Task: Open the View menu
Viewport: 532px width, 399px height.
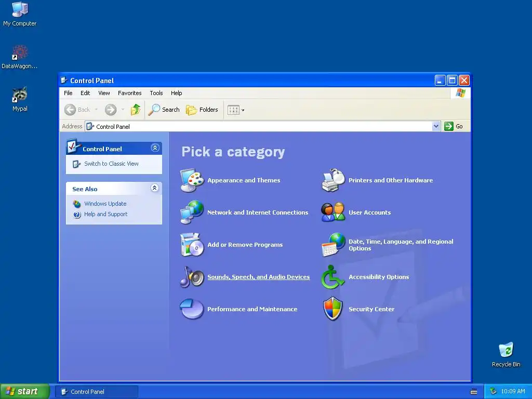Action: [x=104, y=93]
